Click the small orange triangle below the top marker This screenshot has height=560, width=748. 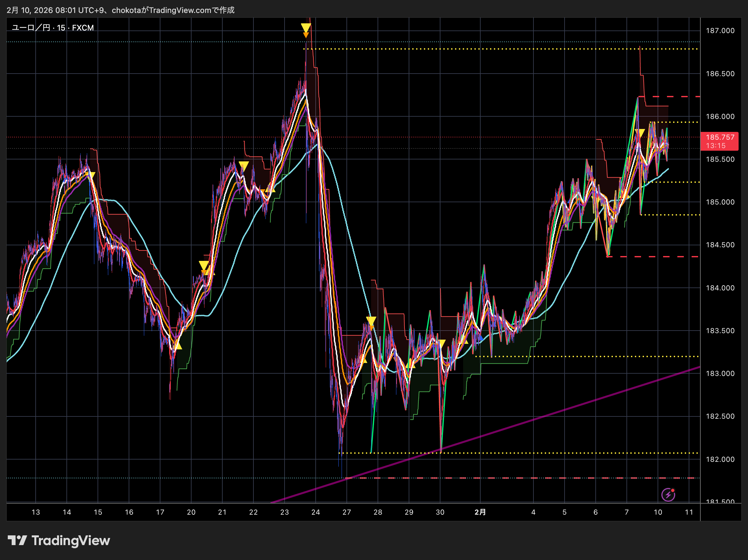[x=306, y=35]
